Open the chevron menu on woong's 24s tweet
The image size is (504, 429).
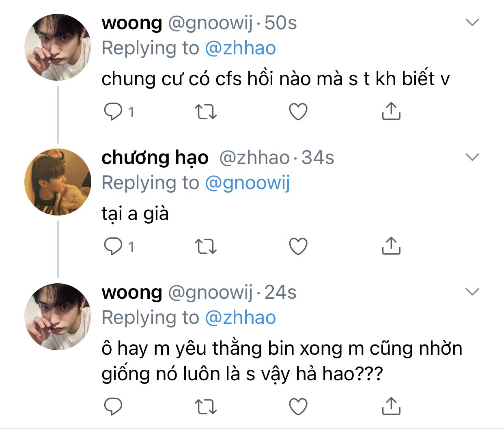[x=472, y=292]
